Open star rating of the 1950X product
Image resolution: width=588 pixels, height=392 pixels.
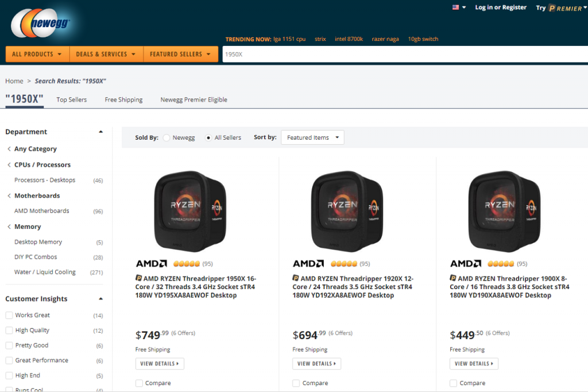pos(187,264)
